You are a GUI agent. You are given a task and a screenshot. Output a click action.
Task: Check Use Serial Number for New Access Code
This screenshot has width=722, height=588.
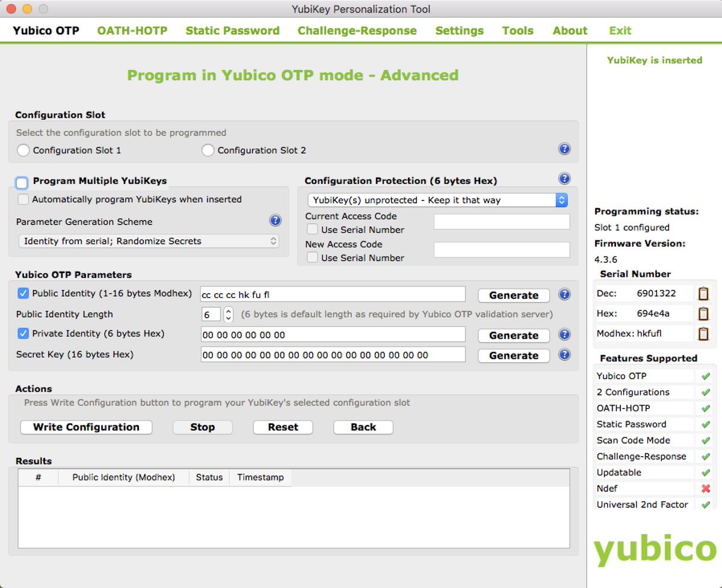coord(313,258)
